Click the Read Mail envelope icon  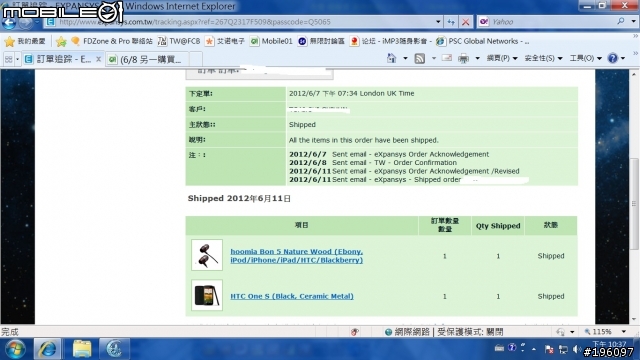(x=447, y=58)
